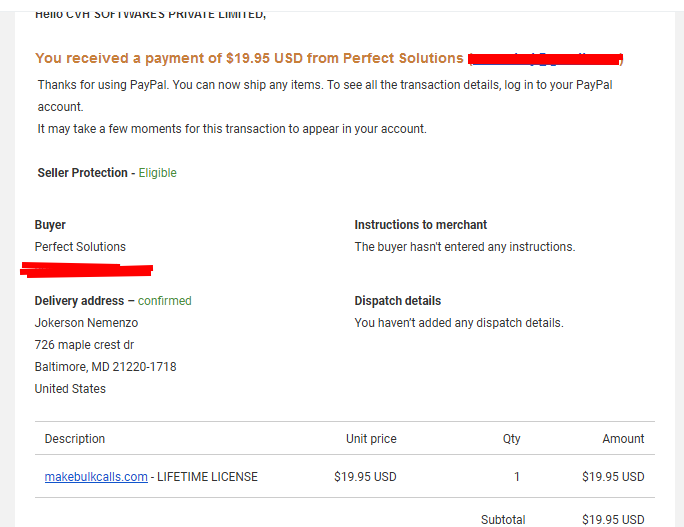
Task: Click the Description column header
Action: (75, 438)
